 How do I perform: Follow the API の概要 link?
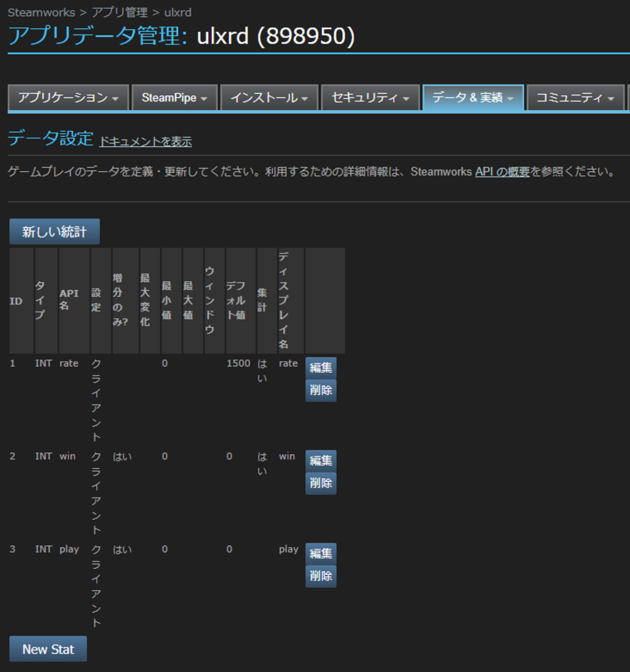coord(502,172)
